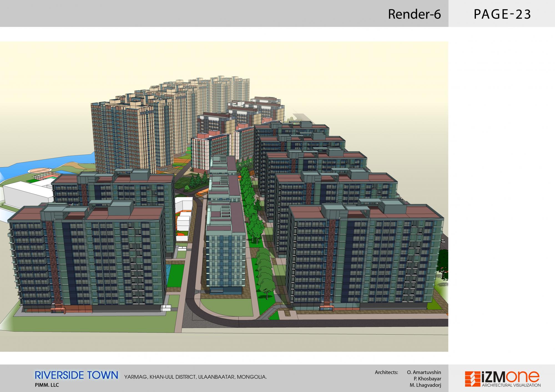
Task: Click architect name 'O. Amartuvshin'
Action: 424,372
